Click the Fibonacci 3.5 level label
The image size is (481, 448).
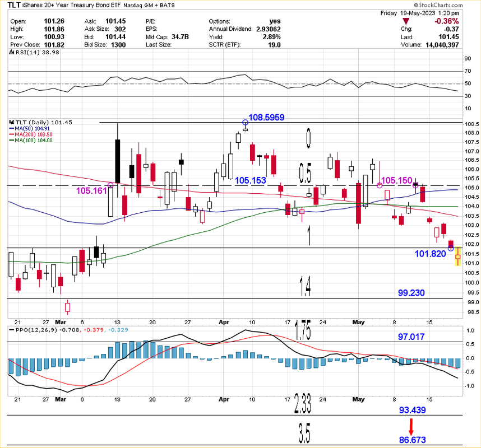click(304, 433)
